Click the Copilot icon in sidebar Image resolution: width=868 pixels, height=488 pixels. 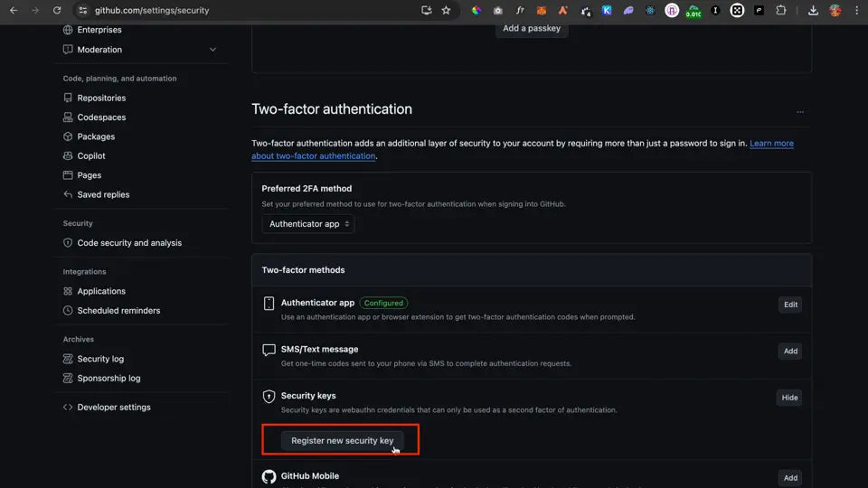tap(68, 155)
